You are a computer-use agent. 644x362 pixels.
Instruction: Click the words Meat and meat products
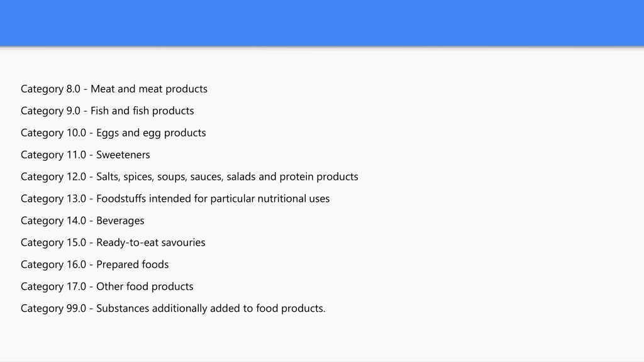coord(149,89)
